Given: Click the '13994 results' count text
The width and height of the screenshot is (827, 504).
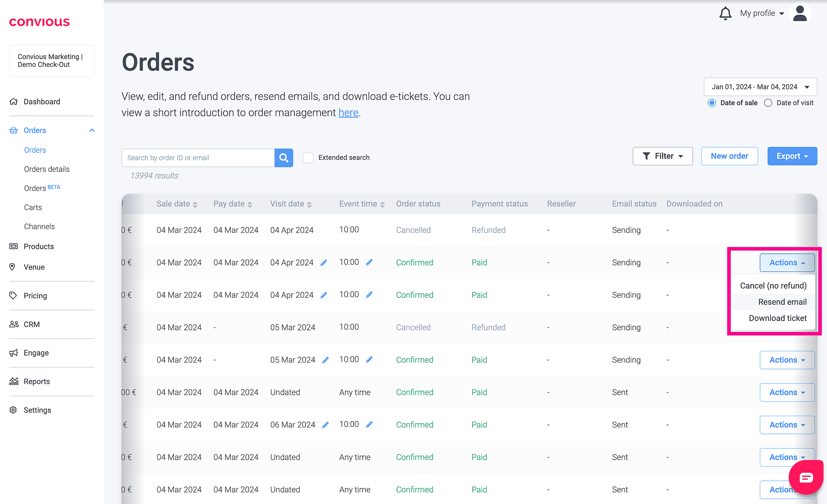Looking at the screenshot, I should 154,176.
